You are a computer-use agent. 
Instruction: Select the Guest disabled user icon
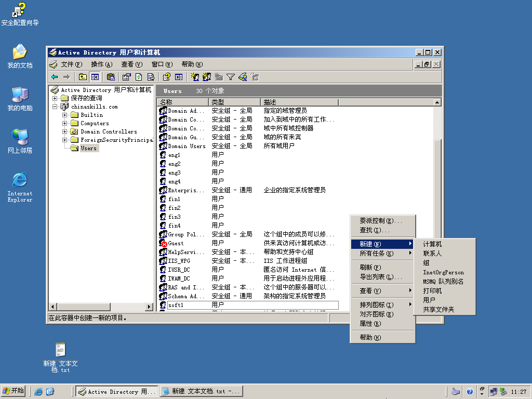163,243
